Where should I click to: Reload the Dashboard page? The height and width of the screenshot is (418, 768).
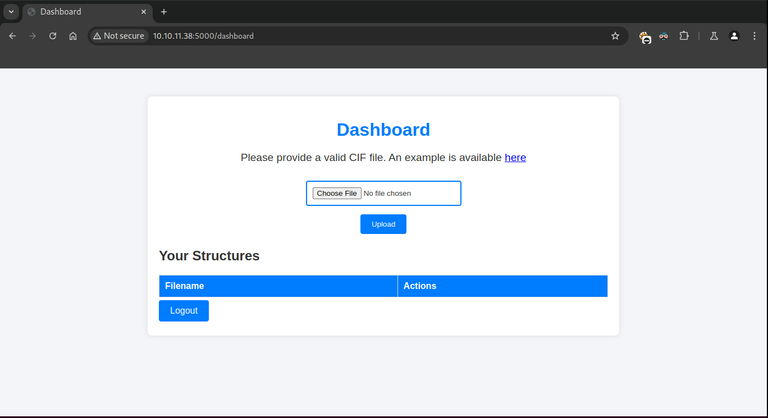pos(52,36)
